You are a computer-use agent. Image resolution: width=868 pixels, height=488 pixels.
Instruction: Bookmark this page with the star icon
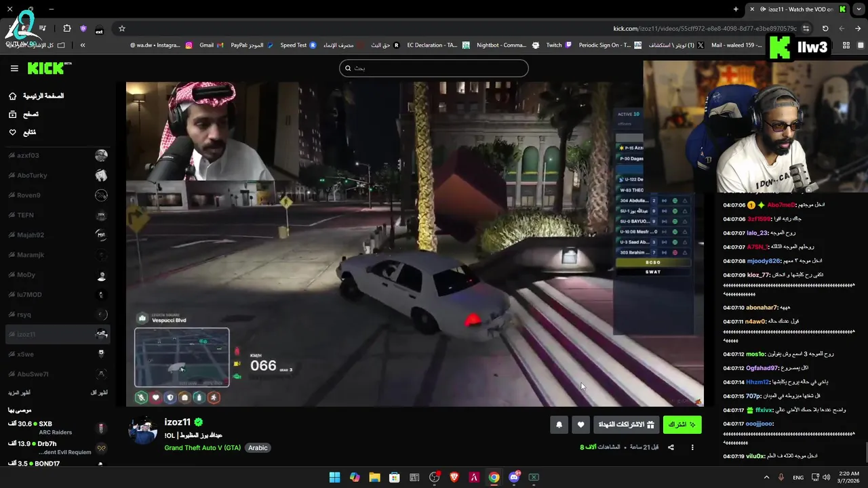point(122,28)
